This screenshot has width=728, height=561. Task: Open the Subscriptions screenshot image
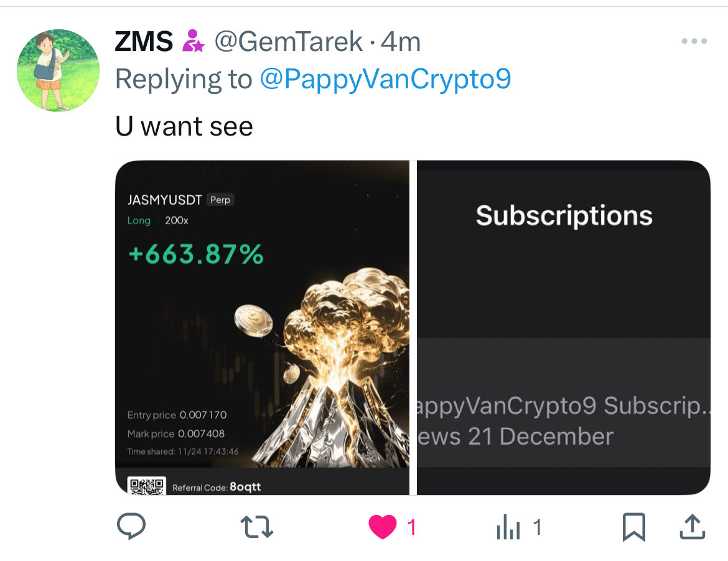coord(564,328)
